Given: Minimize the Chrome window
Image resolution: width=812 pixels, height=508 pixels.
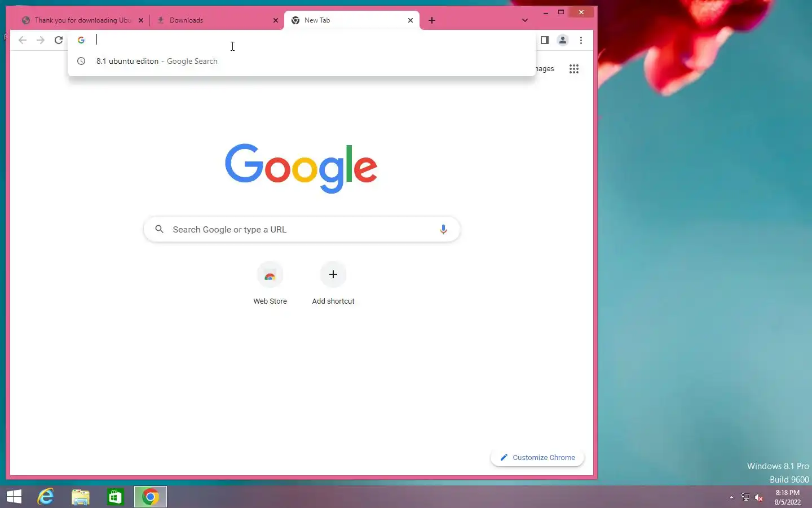Looking at the screenshot, I should 545,12.
